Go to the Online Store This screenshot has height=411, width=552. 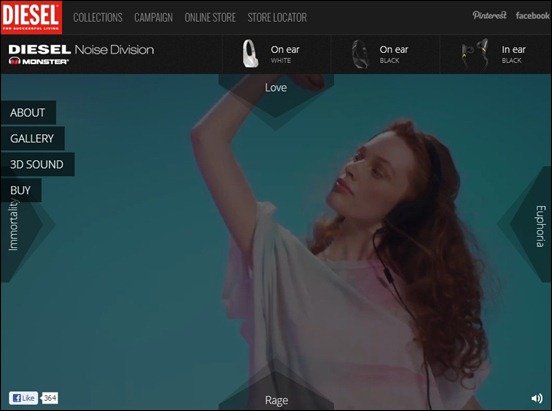click(x=210, y=17)
